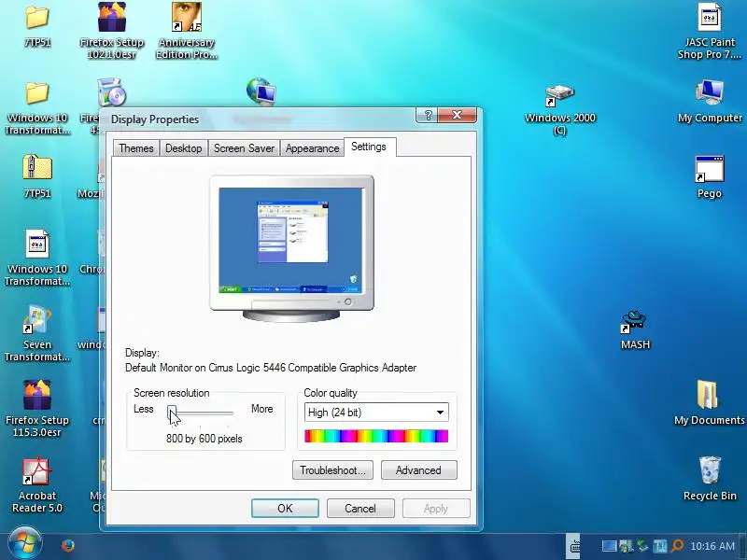Click the network computers tray icon
The image size is (747, 560).
click(x=626, y=546)
